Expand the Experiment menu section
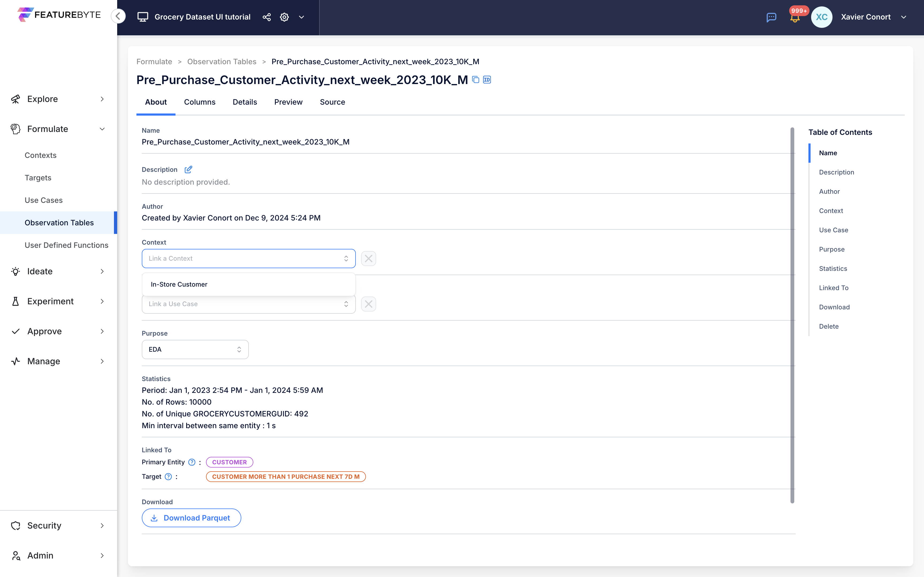Image resolution: width=924 pixels, height=577 pixels. click(x=102, y=301)
